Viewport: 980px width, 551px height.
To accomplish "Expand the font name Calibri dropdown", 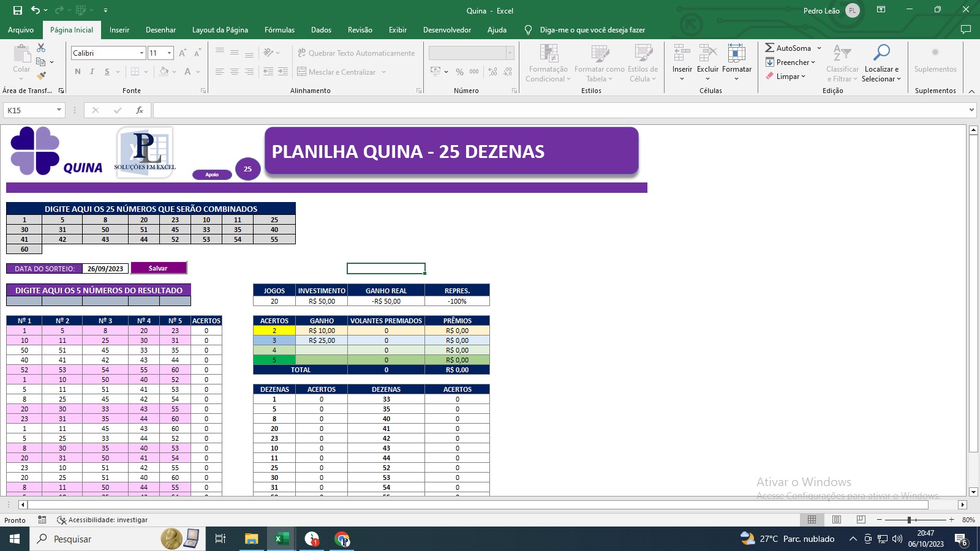I will pos(141,53).
